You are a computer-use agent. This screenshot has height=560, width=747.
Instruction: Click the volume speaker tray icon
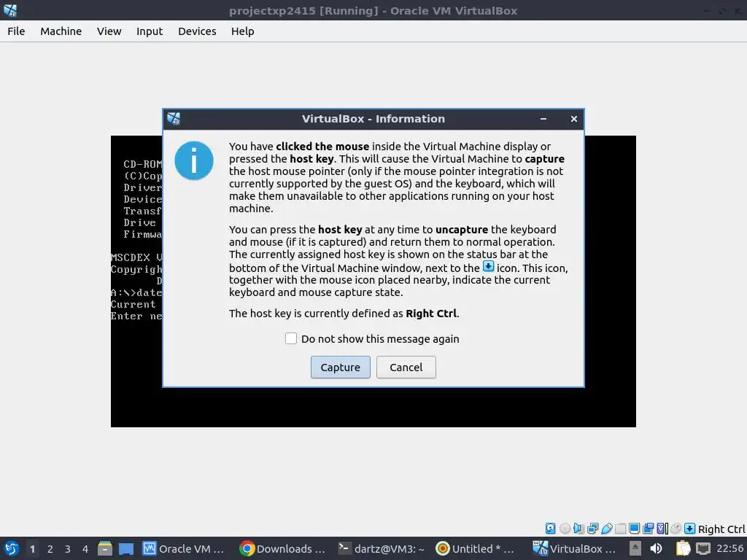(656, 548)
